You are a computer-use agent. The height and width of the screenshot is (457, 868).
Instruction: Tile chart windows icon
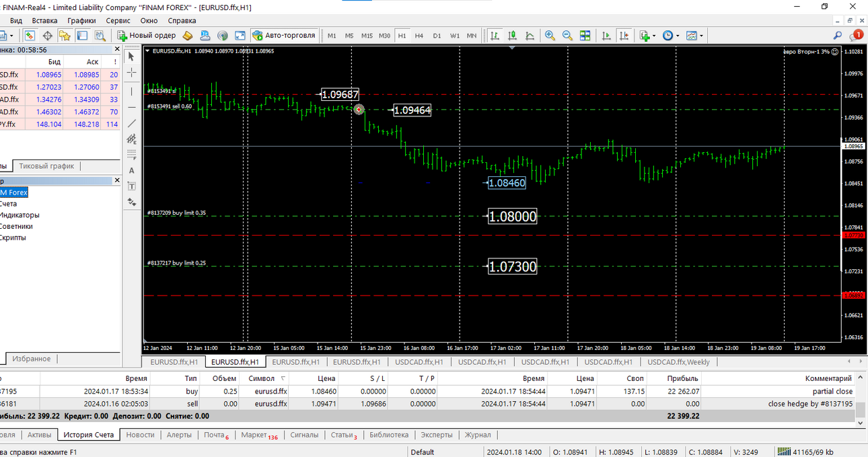tap(585, 36)
